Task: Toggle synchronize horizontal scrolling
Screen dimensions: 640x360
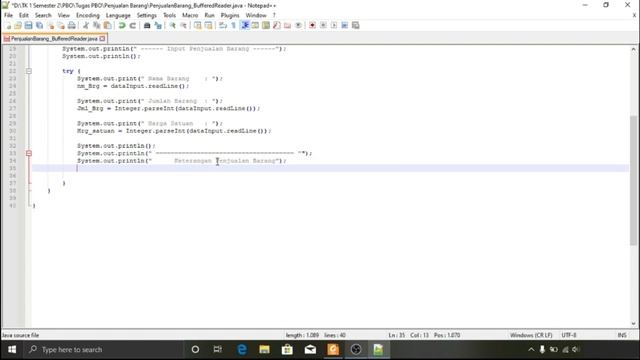Action: pos(208,25)
